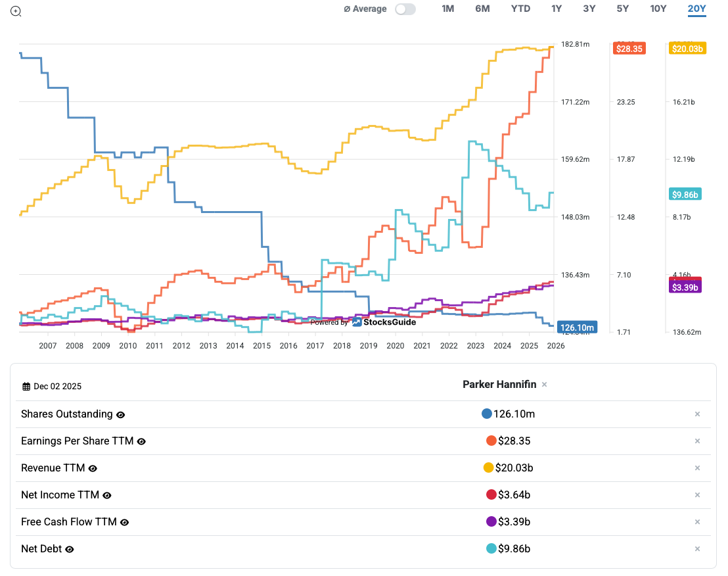Hide Shares Outstanding via eye icon
728x576 pixels.
pos(120,415)
